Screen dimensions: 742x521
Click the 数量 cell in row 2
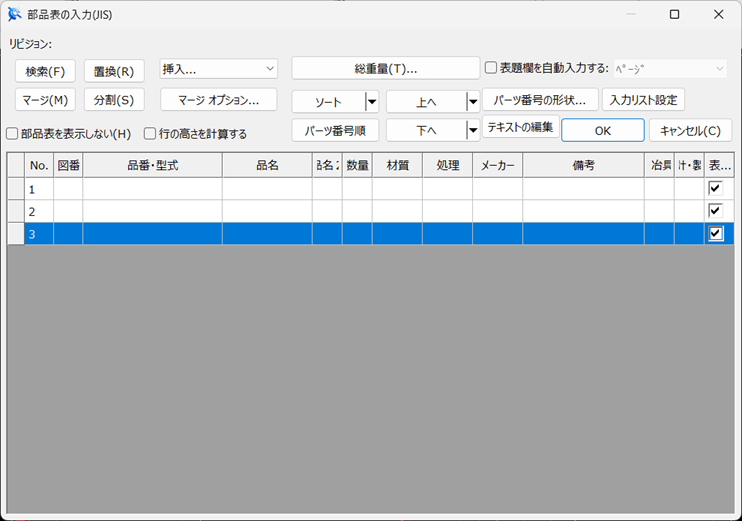pyautogui.click(x=358, y=211)
